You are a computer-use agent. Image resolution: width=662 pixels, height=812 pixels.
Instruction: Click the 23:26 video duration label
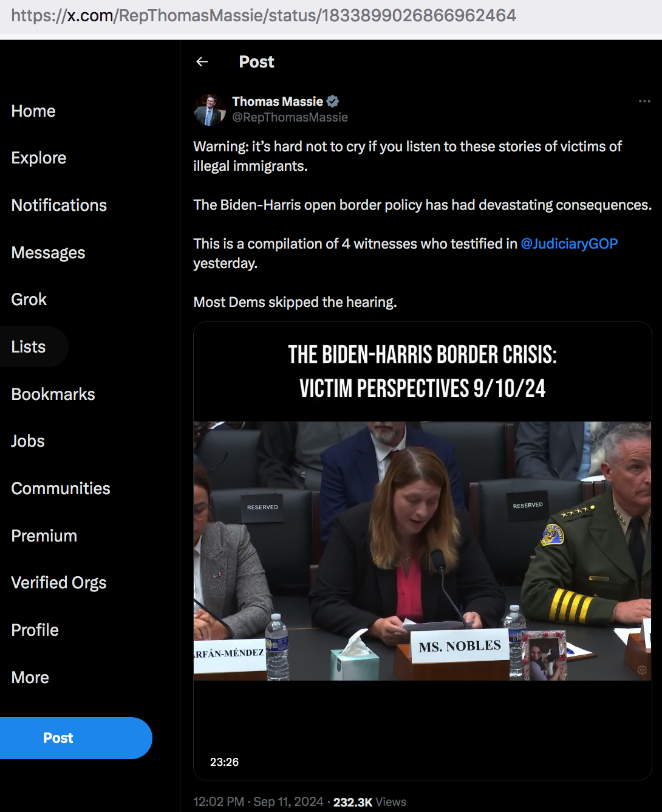(x=224, y=762)
